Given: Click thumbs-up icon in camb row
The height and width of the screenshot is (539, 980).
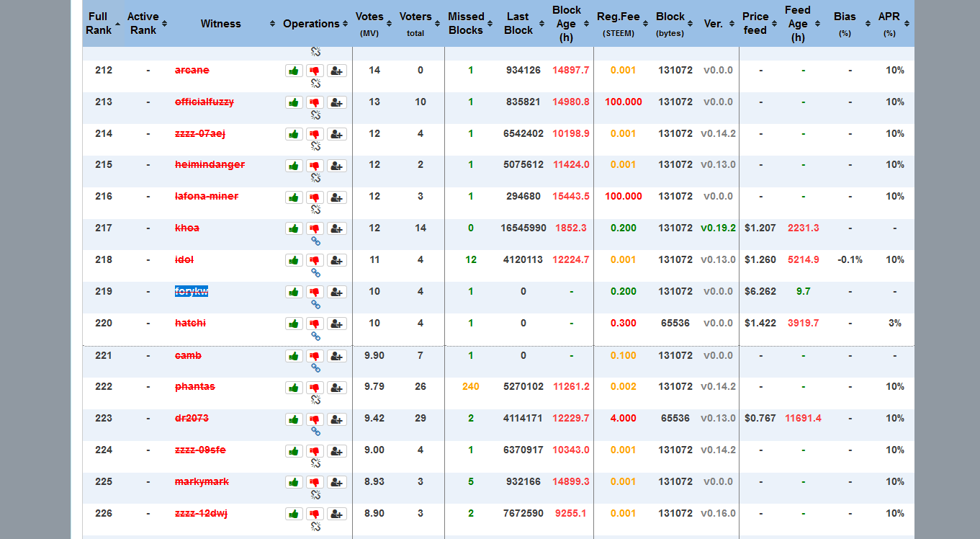Looking at the screenshot, I should (294, 356).
